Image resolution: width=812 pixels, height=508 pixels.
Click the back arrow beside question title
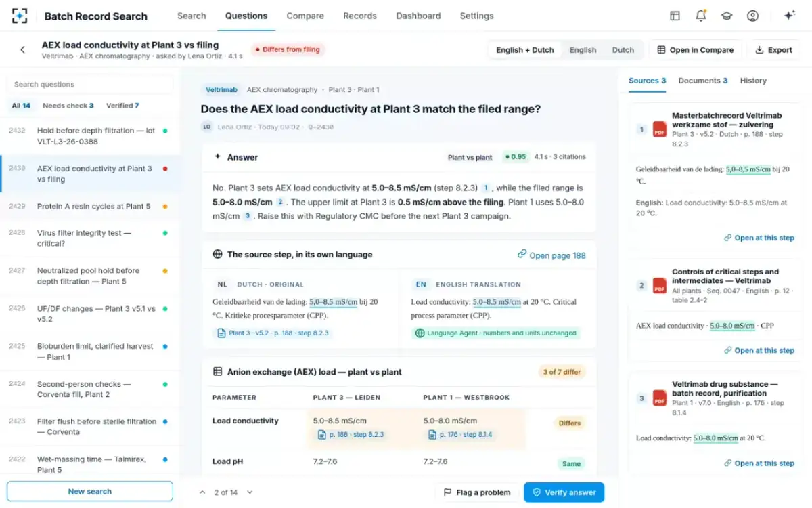(x=22, y=49)
